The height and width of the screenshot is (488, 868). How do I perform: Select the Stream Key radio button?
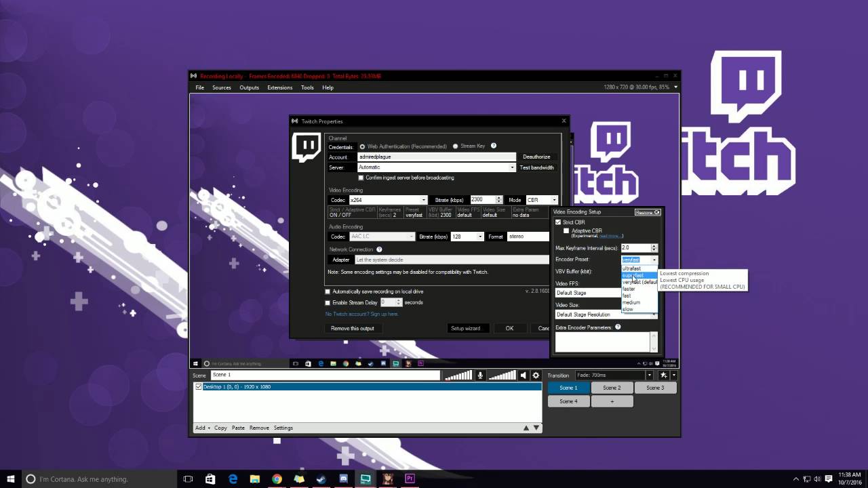click(456, 146)
